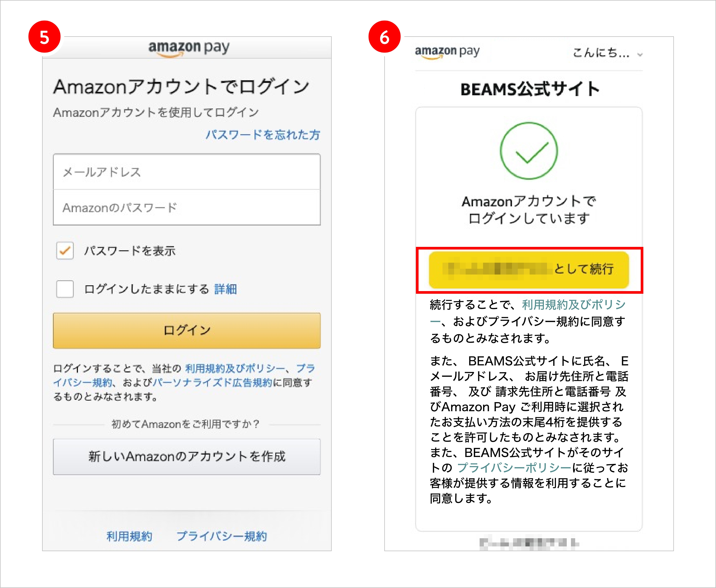This screenshot has width=716, height=588.
Task: Click the yellow として続行 button
Action: click(x=529, y=271)
